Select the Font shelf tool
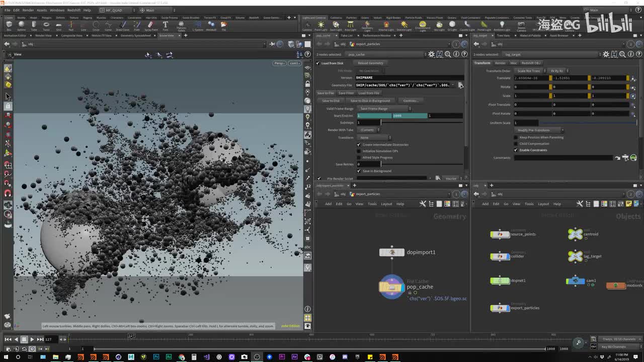644x362 pixels. pyautogui.click(x=165, y=25)
